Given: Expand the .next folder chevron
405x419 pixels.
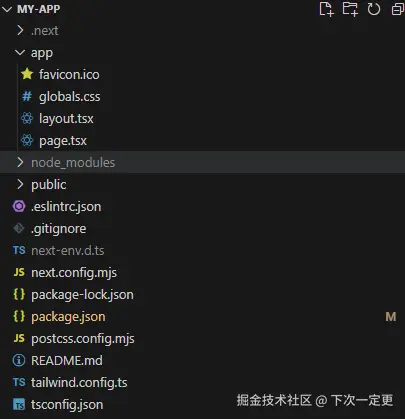Looking at the screenshot, I should [x=20, y=31].
